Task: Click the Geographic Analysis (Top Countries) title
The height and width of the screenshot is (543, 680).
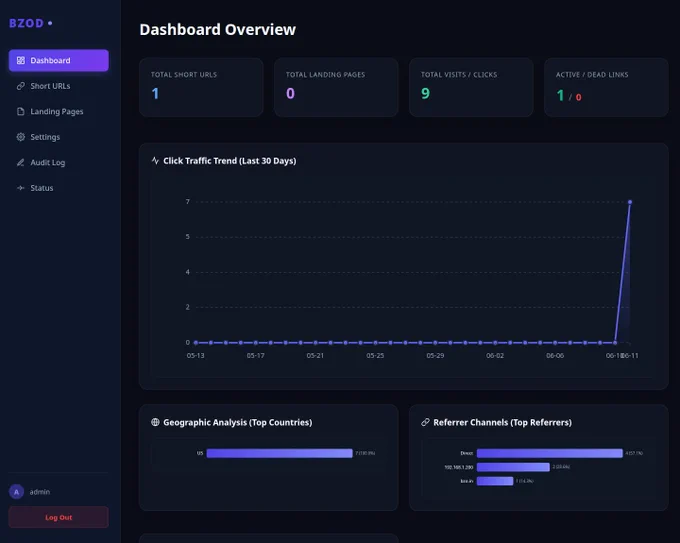Action: tap(238, 422)
